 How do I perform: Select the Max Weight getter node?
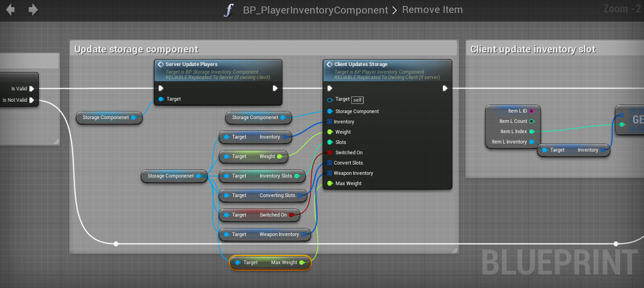(x=270, y=263)
